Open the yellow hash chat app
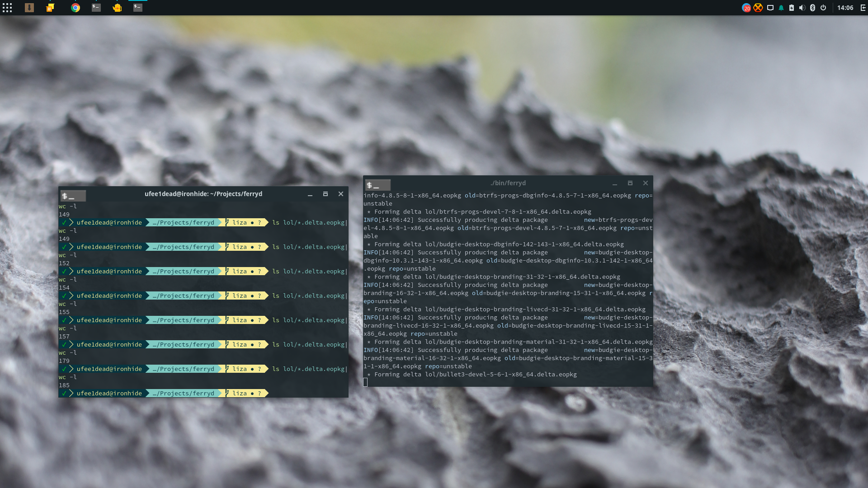The image size is (868, 488). pyautogui.click(x=51, y=8)
